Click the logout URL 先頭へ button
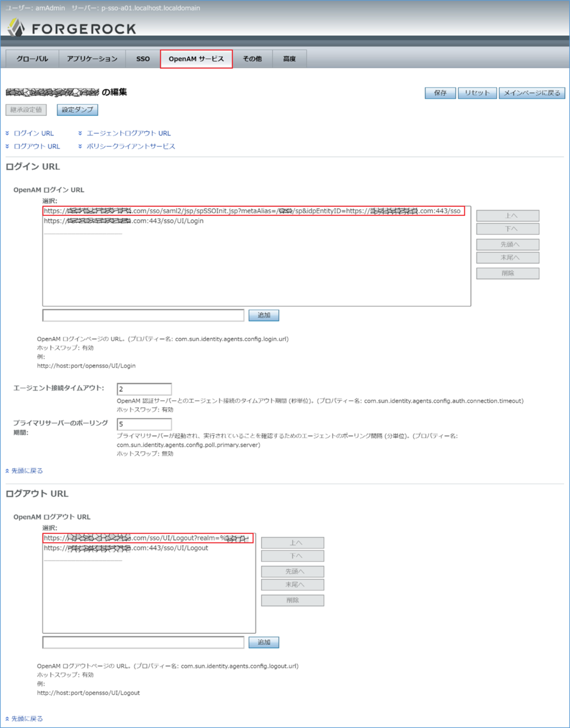The width and height of the screenshot is (570, 728). click(x=293, y=571)
